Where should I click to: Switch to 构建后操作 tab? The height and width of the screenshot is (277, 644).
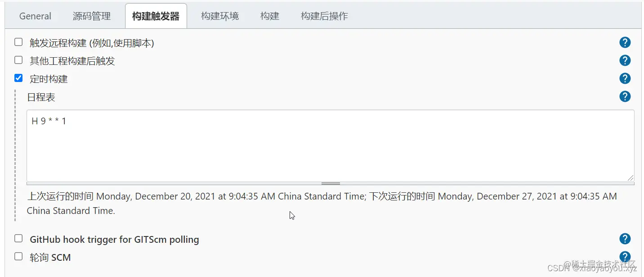pos(324,16)
